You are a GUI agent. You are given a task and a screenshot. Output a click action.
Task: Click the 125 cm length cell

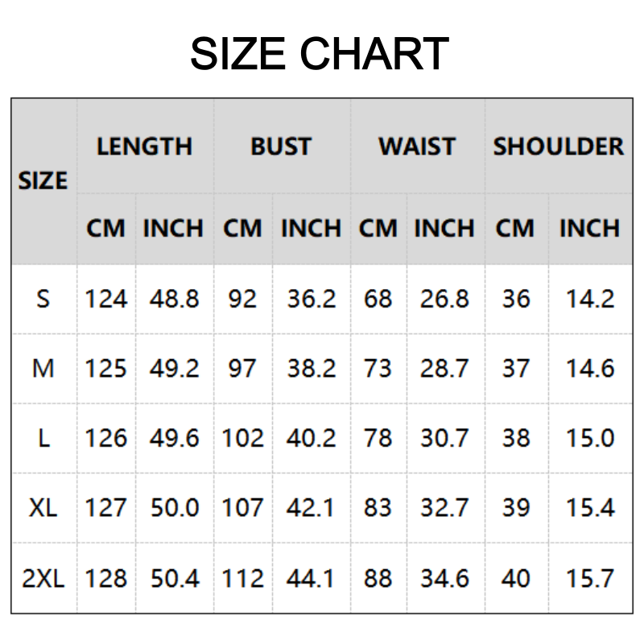[106, 369]
